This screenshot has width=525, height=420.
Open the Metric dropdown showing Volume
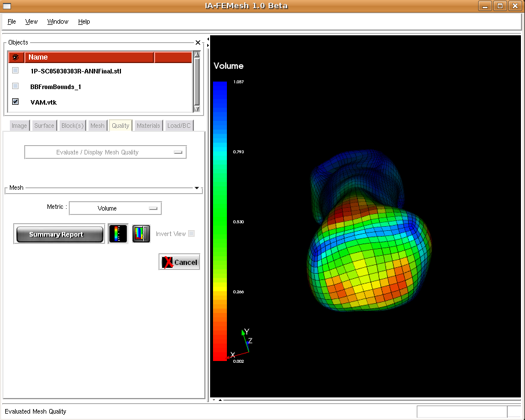click(115, 208)
